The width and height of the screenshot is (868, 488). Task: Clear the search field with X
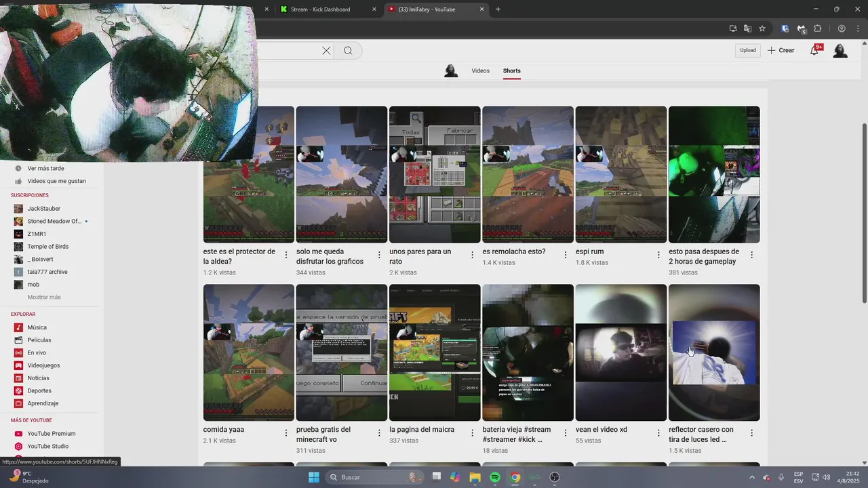point(326,50)
